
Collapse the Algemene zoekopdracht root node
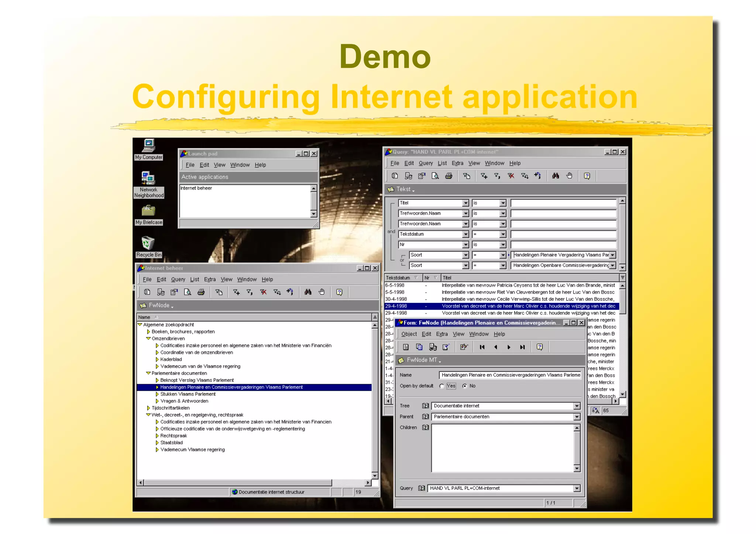pyautogui.click(x=140, y=325)
